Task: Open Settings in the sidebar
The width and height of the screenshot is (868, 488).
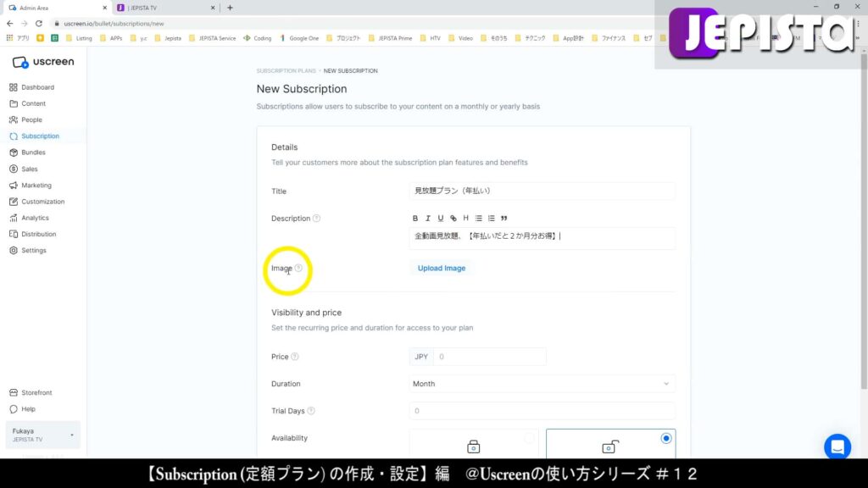Action: [x=28, y=251]
